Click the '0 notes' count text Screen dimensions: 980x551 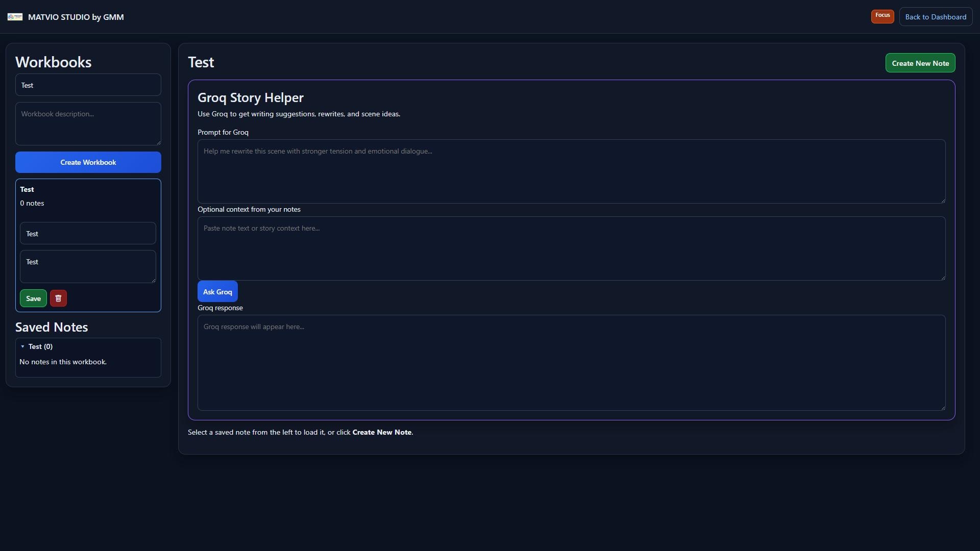32,203
